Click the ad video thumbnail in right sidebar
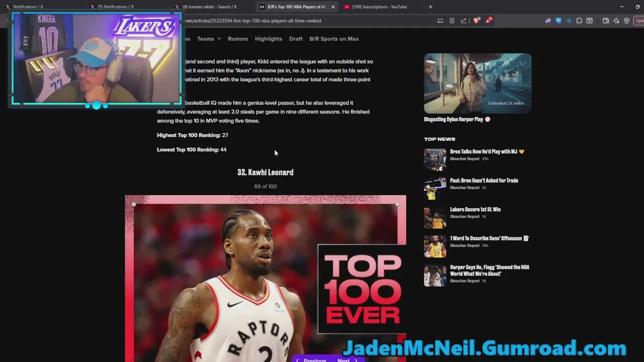 [x=477, y=83]
